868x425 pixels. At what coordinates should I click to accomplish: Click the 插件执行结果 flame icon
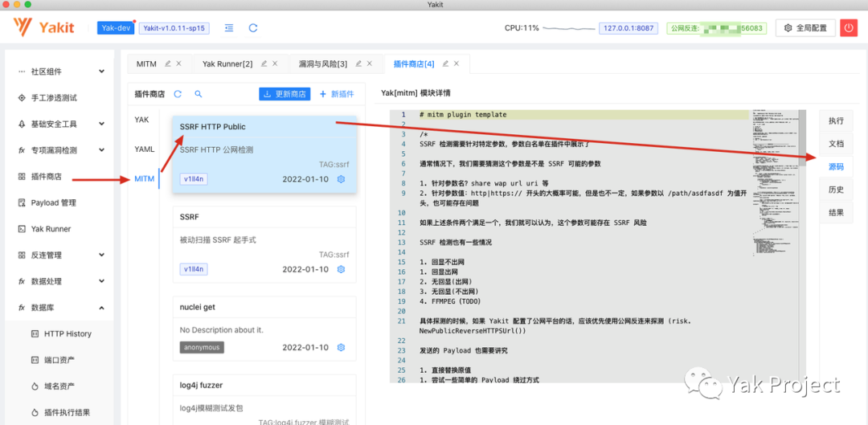click(x=35, y=412)
